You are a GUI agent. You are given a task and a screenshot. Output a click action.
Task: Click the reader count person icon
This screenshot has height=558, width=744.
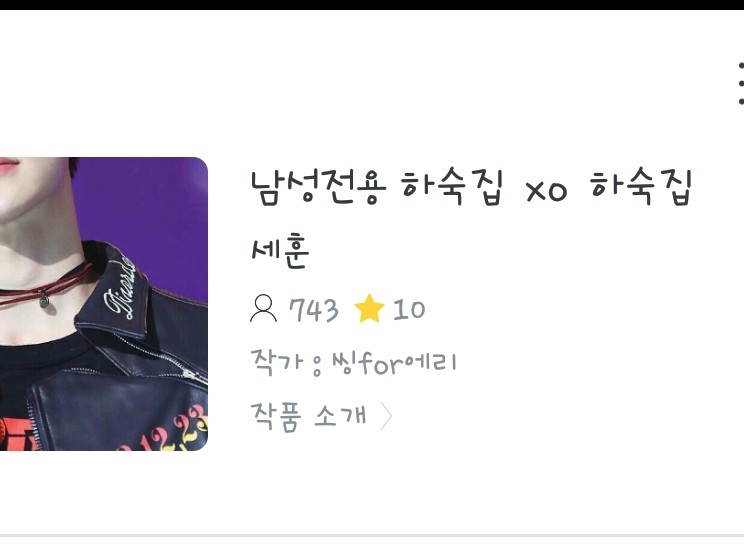263,309
